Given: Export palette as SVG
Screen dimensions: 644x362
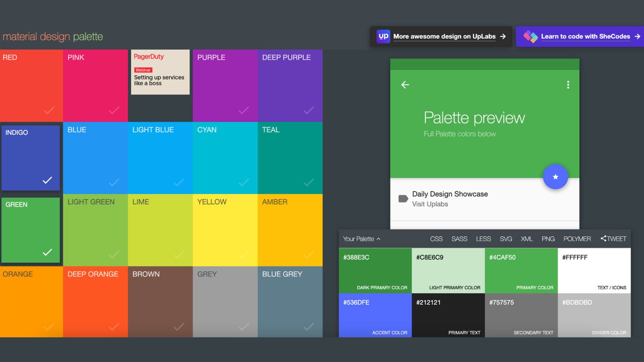Looking at the screenshot, I should [x=506, y=239].
